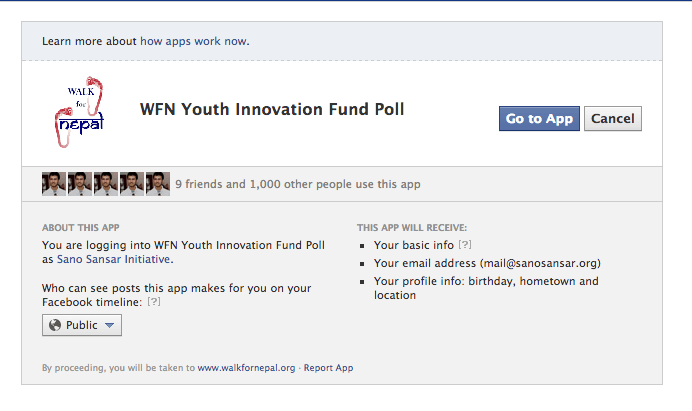Expand the Public audience dropdown arrow
Image resolution: width=692 pixels, height=411 pixels.
[109, 325]
